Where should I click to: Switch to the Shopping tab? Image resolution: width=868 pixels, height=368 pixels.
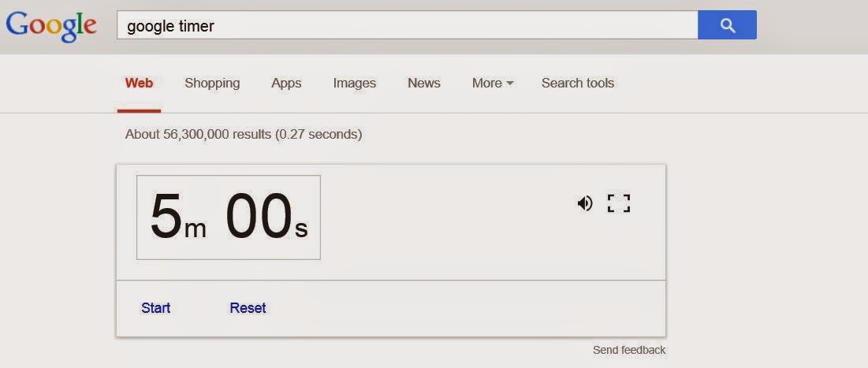click(x=212, y=83)
